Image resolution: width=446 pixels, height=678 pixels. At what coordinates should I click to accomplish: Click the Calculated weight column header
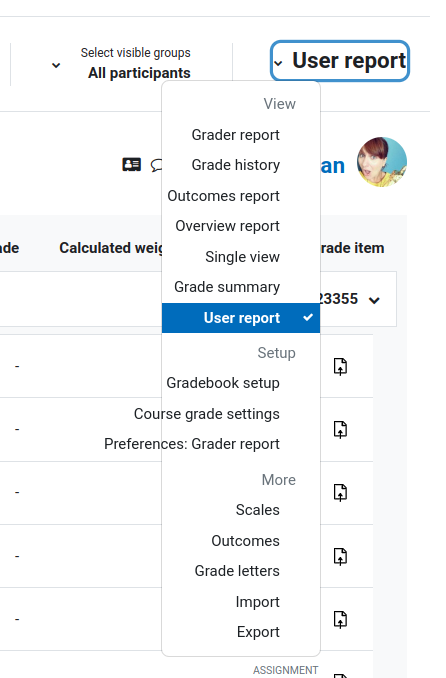pos(111,248)
